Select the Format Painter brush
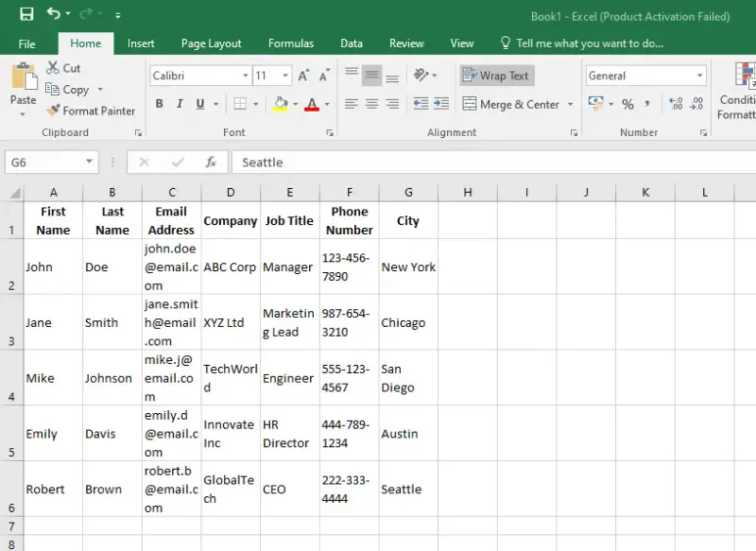 pyautogui.click(x=53, y=111)
